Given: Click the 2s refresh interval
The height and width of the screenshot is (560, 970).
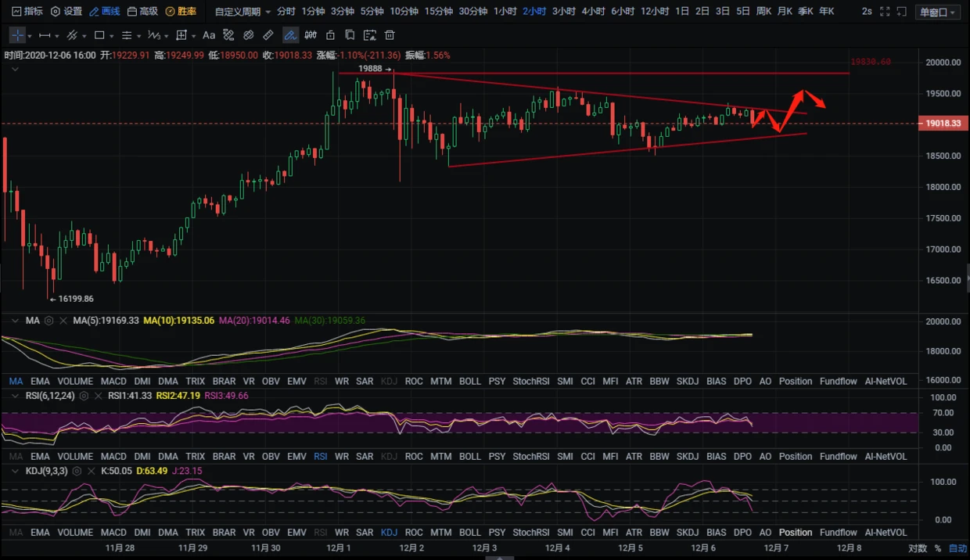Looking at the screenshot, I should click(867, 12).
